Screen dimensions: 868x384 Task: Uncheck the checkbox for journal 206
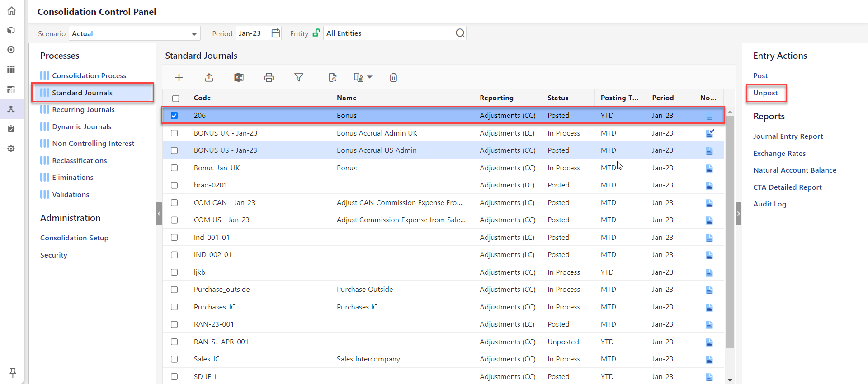pos(175,116)
